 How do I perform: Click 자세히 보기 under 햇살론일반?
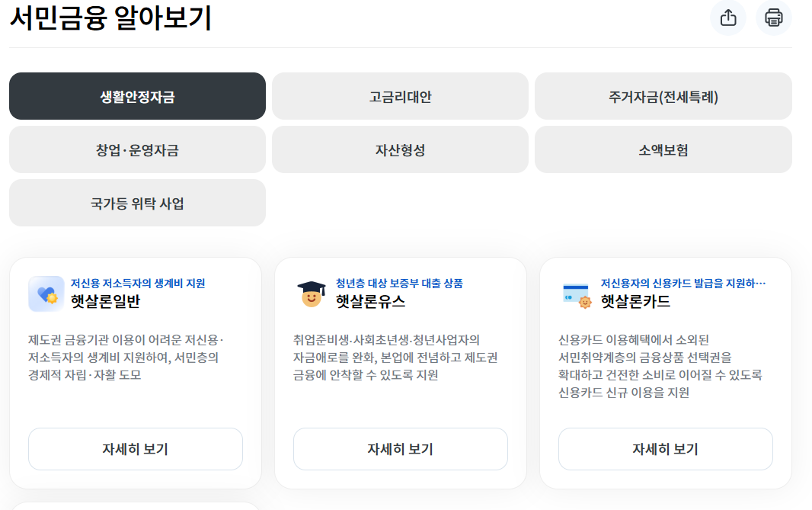[x=135, y=449]
